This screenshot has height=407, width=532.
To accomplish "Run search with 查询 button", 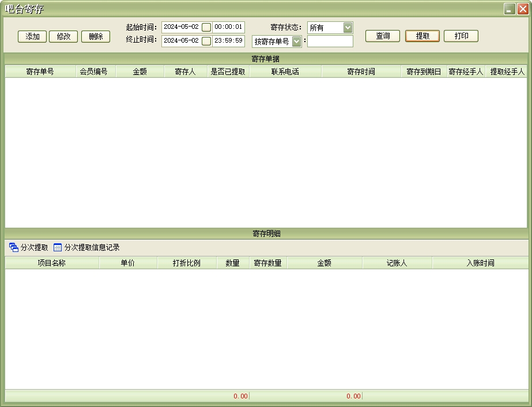I will pyautogui.click(x=383, y=36).
